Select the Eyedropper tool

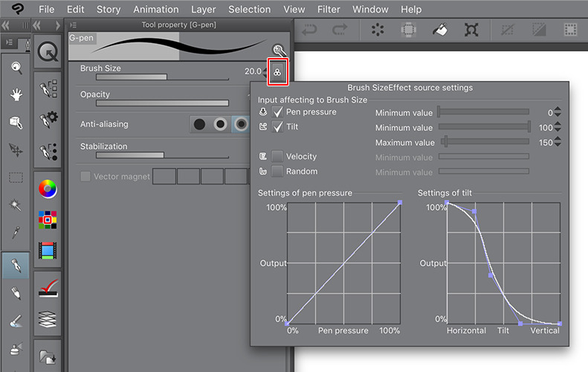tap(16, 233)
